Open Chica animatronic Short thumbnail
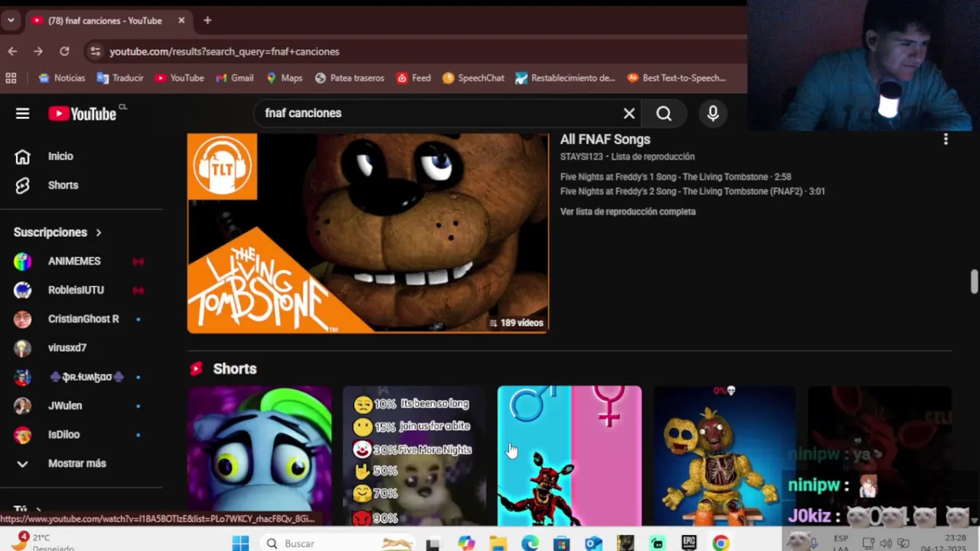Viewport: 980px width, 551px height. coord(724,456)
